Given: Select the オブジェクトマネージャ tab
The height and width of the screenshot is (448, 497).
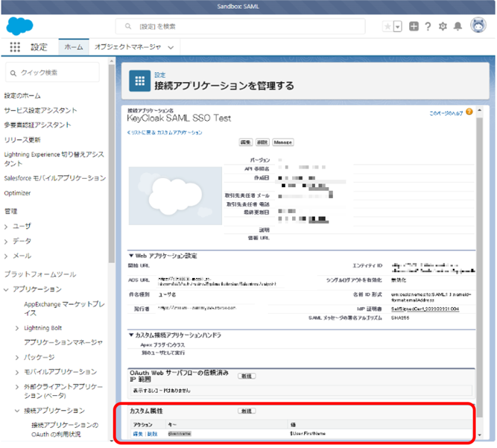Looking at the screenshot, I should coord(127,47).
